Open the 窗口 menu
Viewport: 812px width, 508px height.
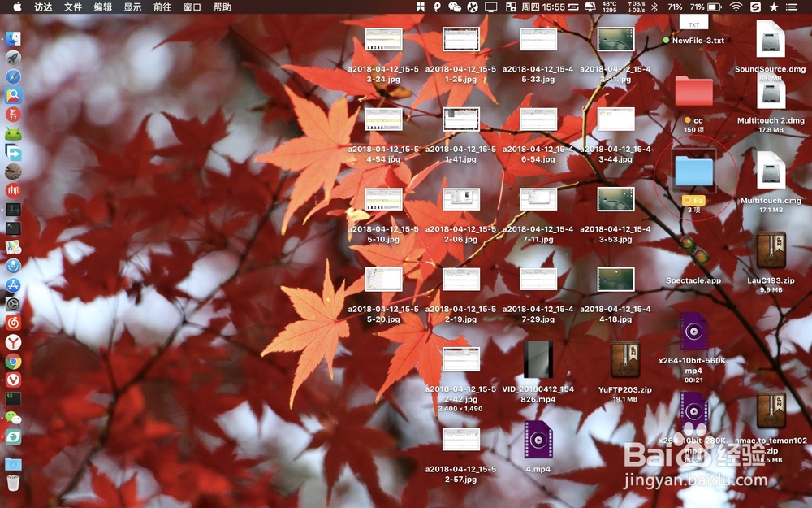pos(192,7)
